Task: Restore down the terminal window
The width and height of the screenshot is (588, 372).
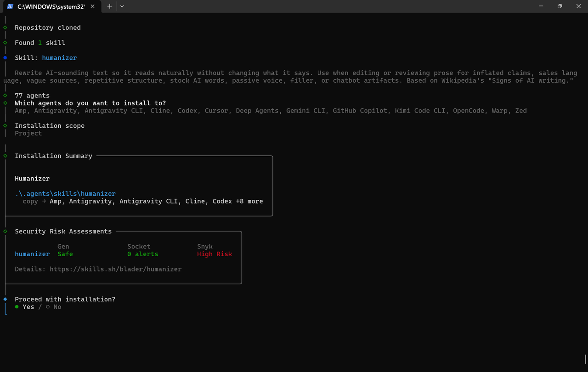Action: (560, 6)
